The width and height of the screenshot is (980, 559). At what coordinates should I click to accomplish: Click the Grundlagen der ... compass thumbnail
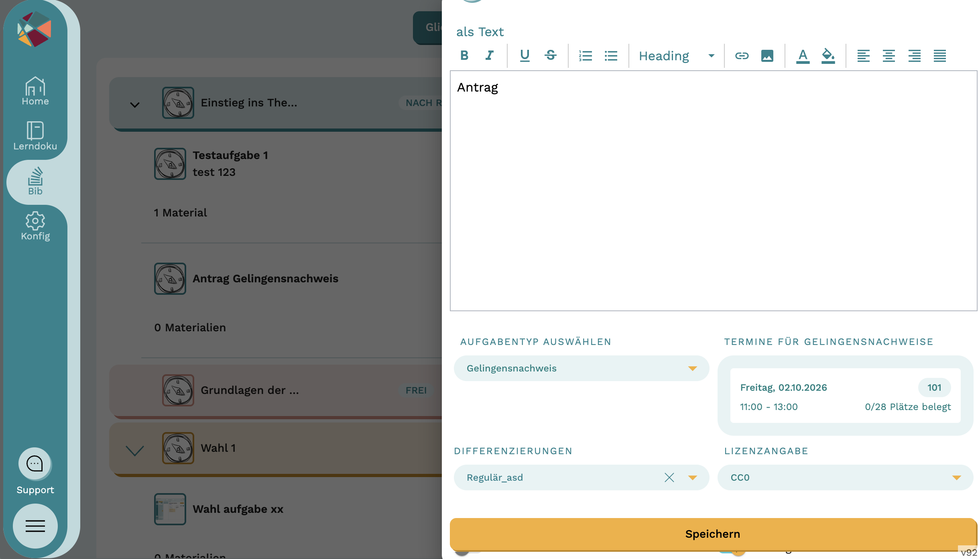click(178, 390)
